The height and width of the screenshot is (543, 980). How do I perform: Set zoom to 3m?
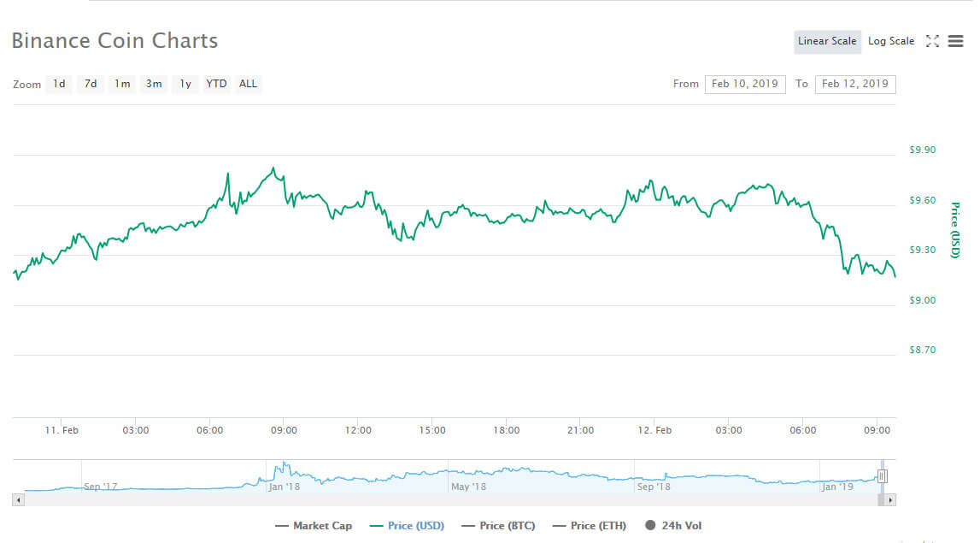click(154, 84)
